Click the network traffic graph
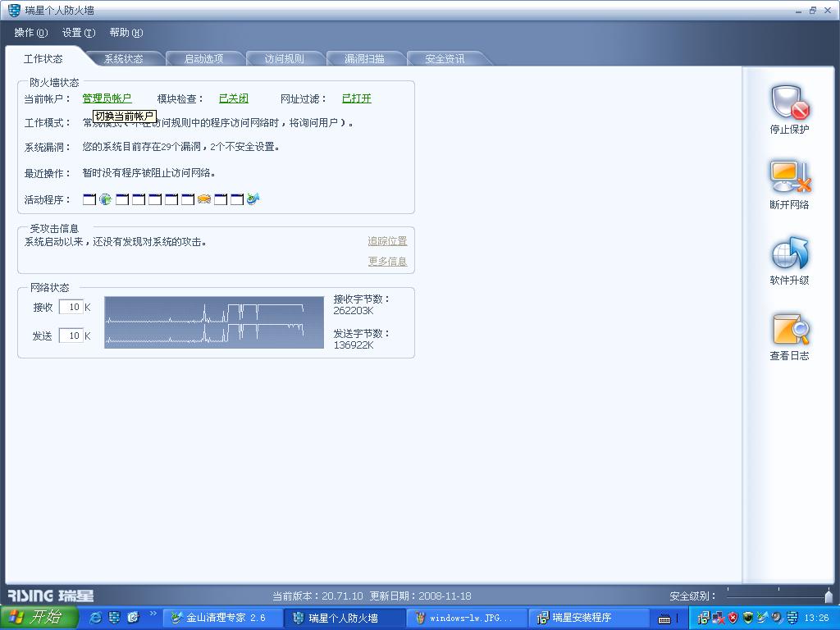The width and height of the screenshot is (840, 630). tap(214, 322)
